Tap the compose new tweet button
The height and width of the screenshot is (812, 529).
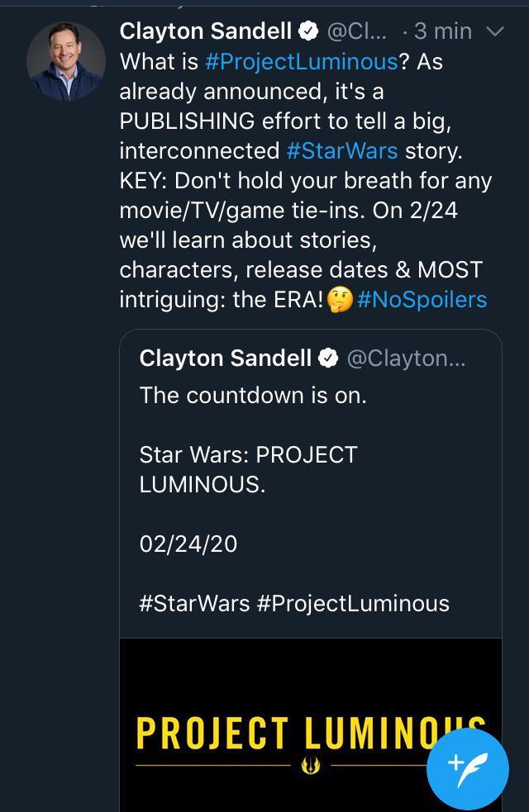click(468, 767)
